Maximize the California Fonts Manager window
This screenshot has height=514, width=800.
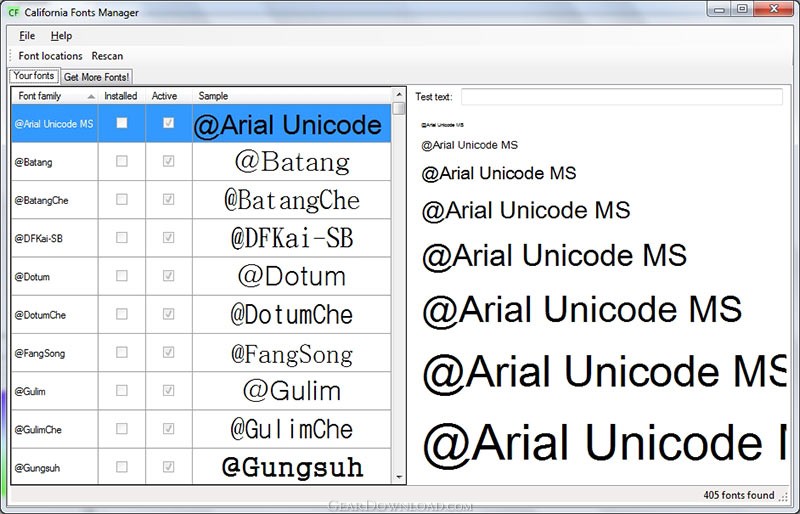742,9
